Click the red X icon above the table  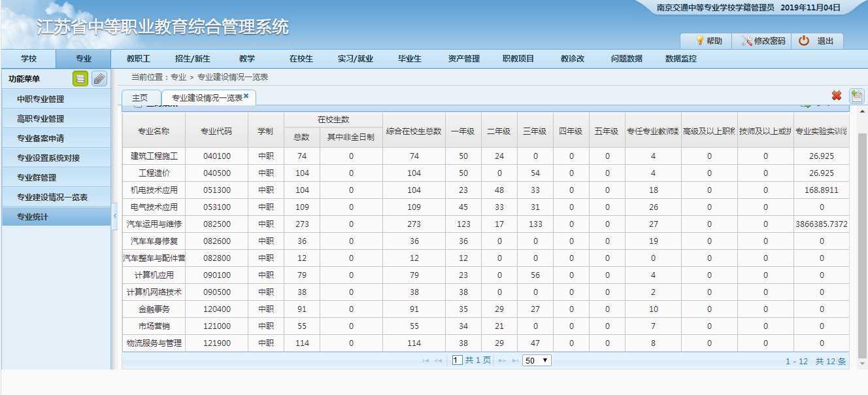837,96
